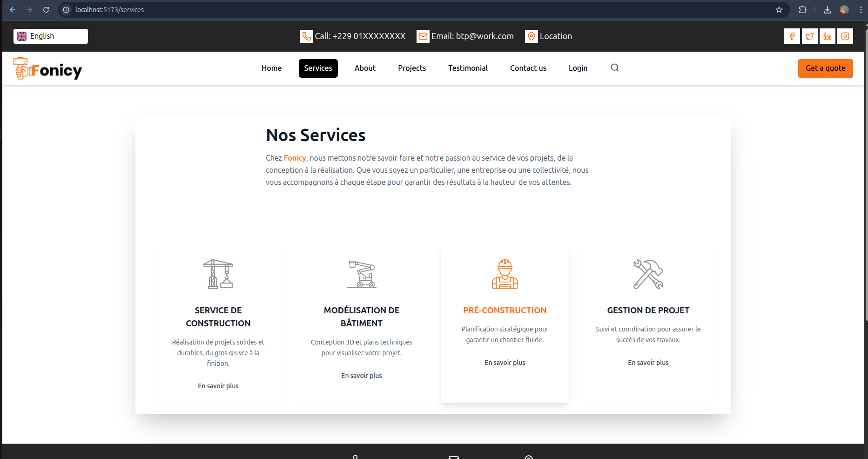Go back using browser back arrow
868x459 pixels.
click(x=13, y=10)
